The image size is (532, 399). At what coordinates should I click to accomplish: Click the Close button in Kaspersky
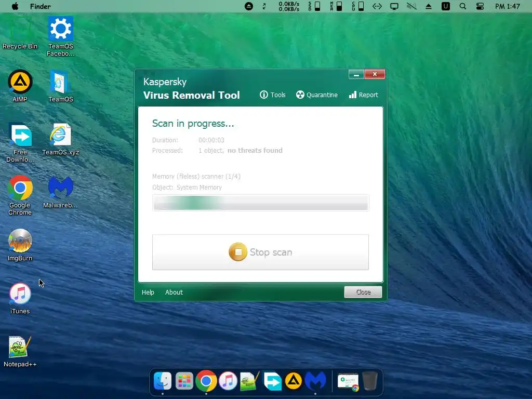pos(363,292)
